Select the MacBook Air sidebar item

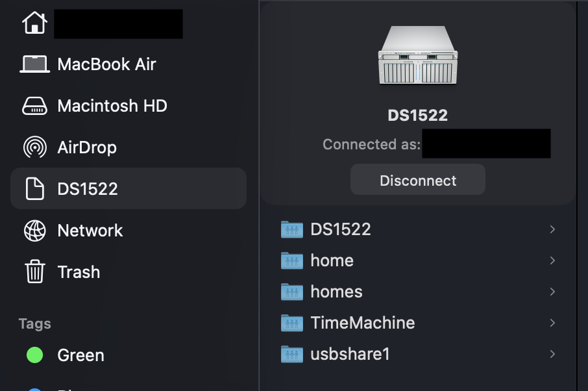[x=106, y=64]
